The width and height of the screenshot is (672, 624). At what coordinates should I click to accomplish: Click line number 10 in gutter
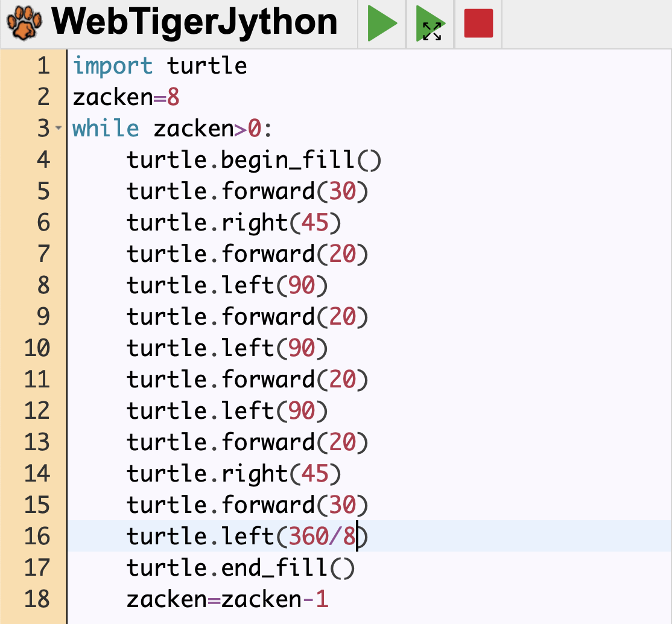click(37, 348)
